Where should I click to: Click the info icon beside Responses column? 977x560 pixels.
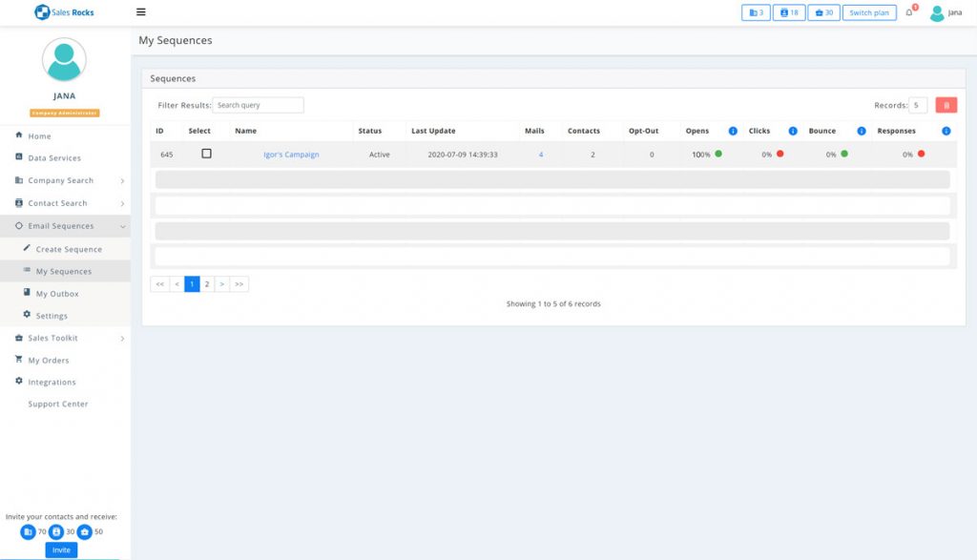pyautogui.click(x=946, y=131)
